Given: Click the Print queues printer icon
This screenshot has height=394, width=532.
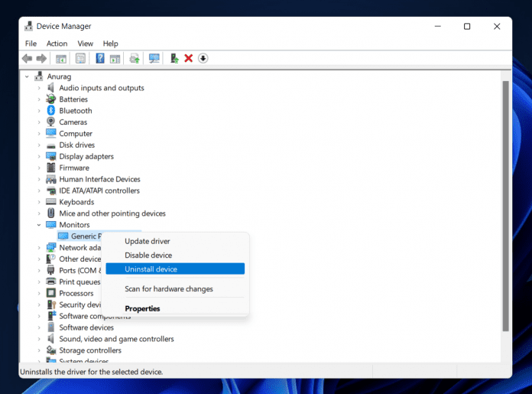Looking at the screenshot, I should coord(51,282).
